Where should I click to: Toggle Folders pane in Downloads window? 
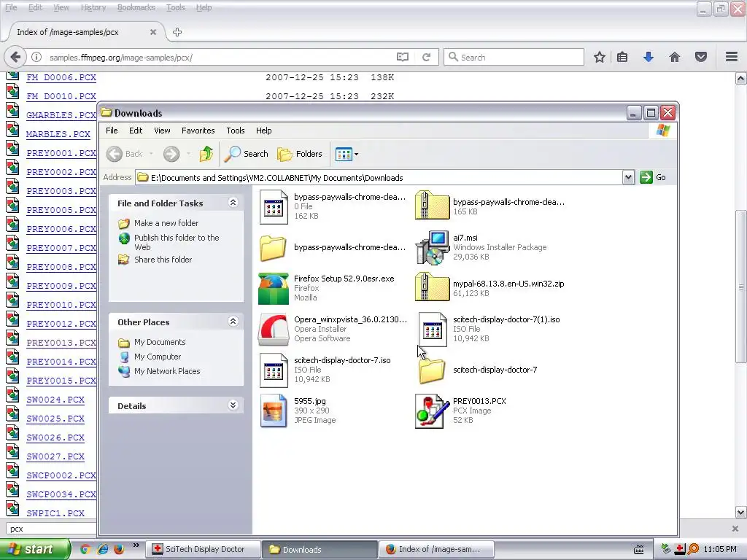coord(300,154)
